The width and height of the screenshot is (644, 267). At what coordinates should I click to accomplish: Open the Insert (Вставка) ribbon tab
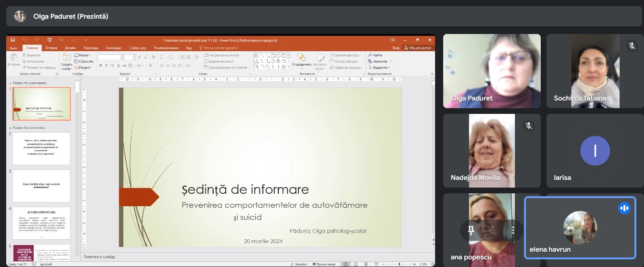pos(51,48)
